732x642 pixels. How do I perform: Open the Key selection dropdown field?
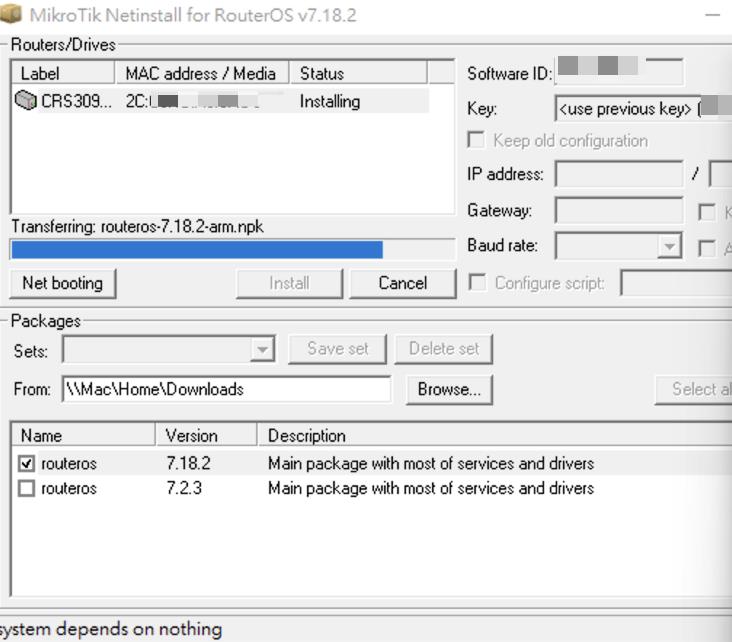640,109
